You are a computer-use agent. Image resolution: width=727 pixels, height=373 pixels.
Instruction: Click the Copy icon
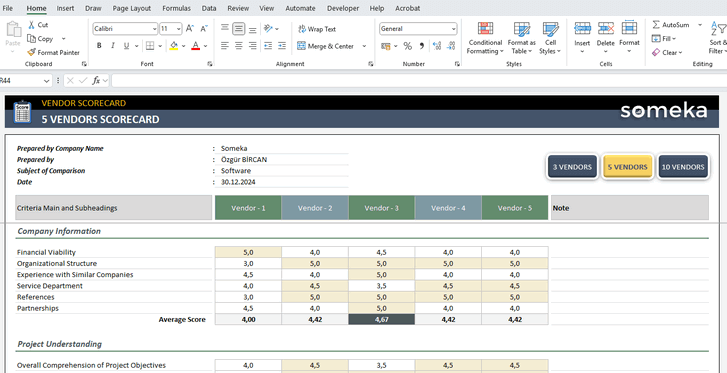click(32, 39)
